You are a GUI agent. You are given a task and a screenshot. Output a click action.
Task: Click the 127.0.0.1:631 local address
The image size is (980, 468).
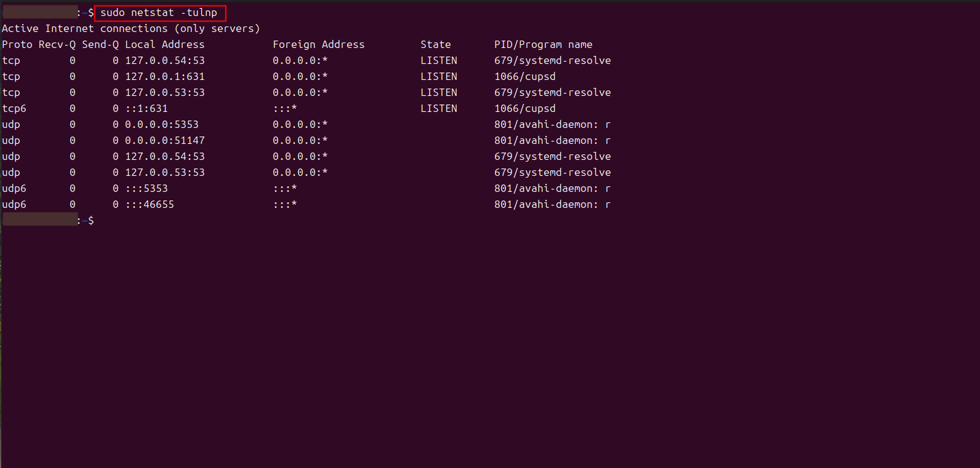(164, 77)
